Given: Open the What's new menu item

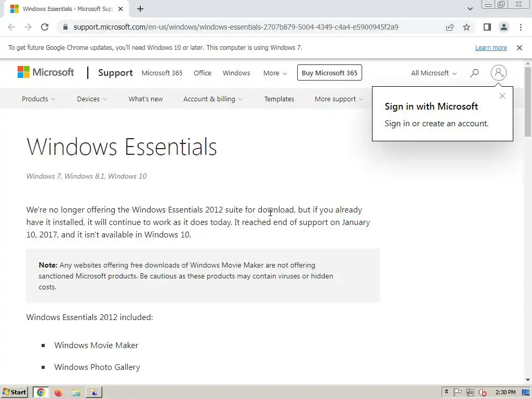Looking at the screenshot, I should click(145, 99).
